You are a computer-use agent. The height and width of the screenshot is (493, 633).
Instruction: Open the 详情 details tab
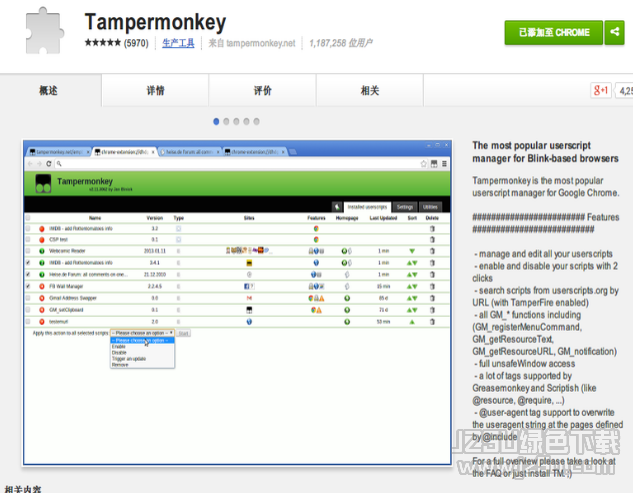click(155, 90)
